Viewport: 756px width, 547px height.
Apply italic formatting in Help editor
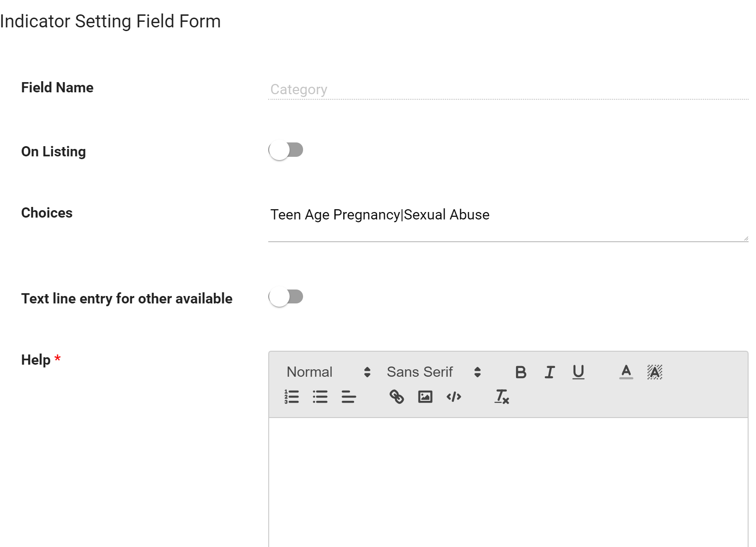click(549, 372)
